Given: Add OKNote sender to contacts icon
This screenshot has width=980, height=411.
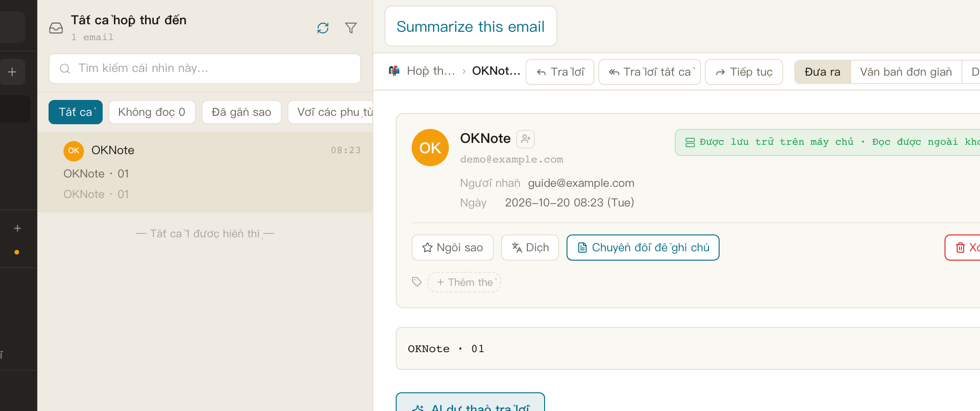Looking at the screenshot, I should [x=525, y=139].
